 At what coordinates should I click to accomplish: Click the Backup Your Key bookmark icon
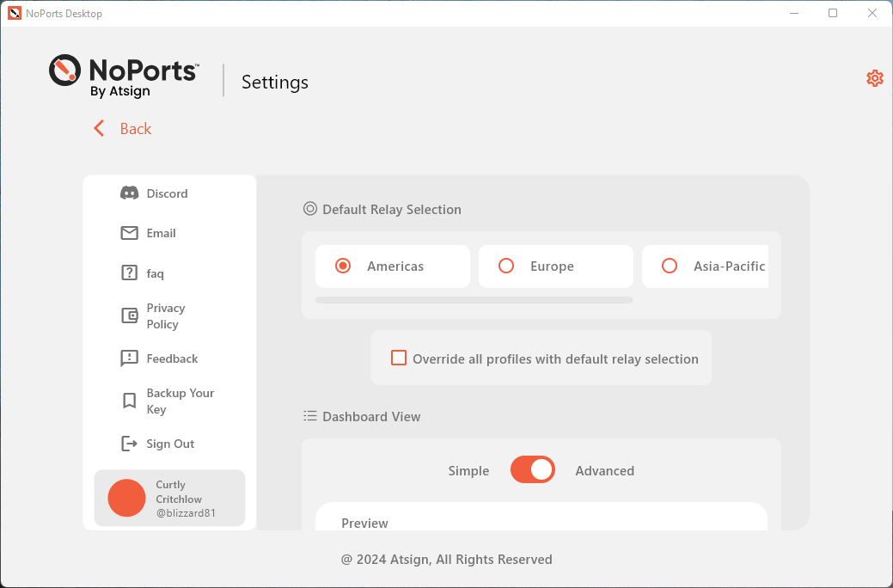130,401
